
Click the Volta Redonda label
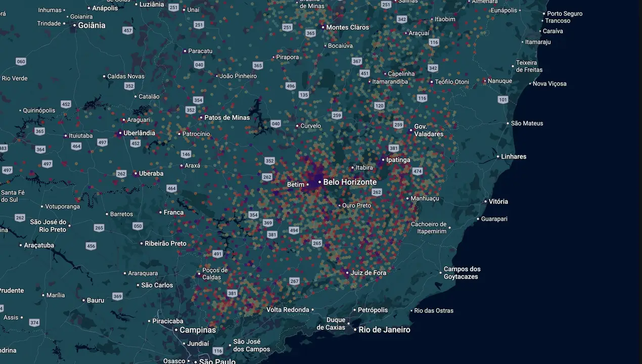click(x=288, y=309)
